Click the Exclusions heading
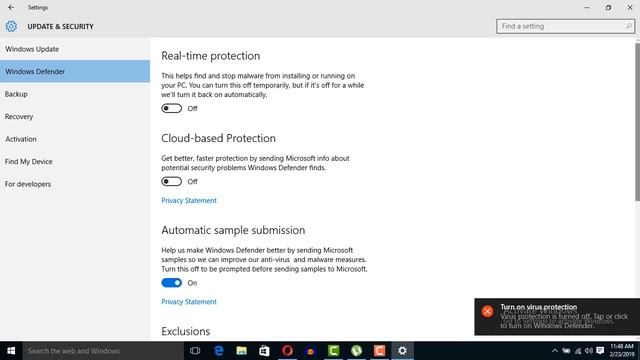 pos(186,331)
